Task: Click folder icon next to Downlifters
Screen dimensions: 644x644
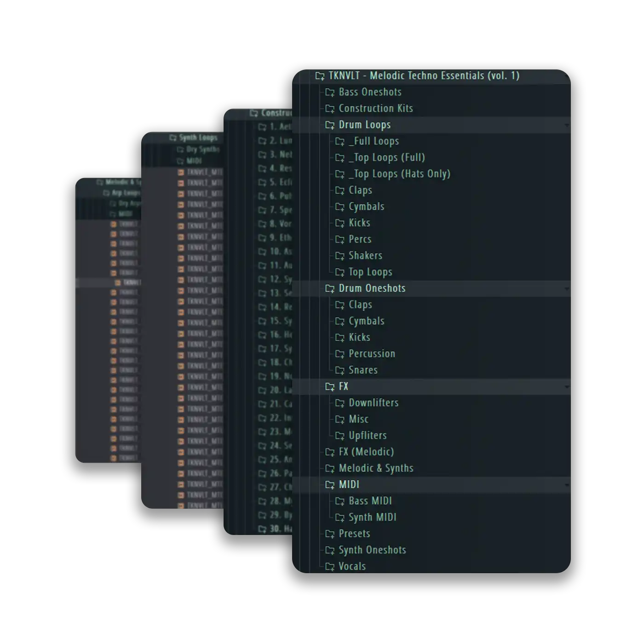Action: coord(340,403)
